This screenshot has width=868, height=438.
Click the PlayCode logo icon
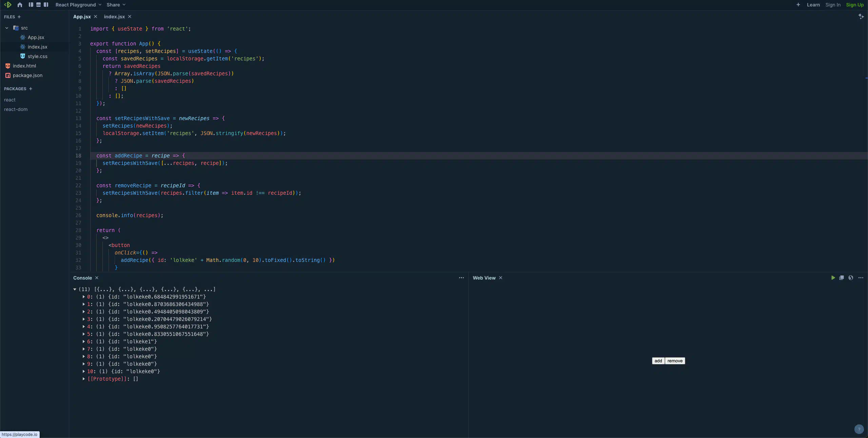7,5
